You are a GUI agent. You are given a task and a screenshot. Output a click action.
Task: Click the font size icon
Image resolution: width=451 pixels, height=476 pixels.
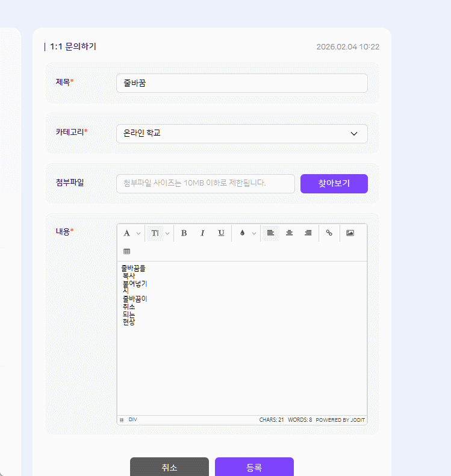tap(155, 233)
